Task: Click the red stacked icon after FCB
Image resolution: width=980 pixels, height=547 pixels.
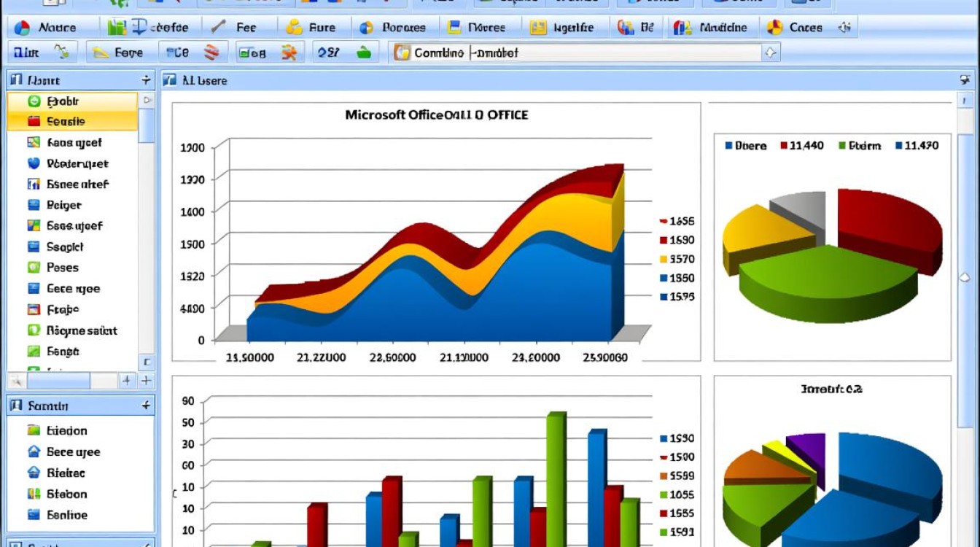Action: coord(211,52)
